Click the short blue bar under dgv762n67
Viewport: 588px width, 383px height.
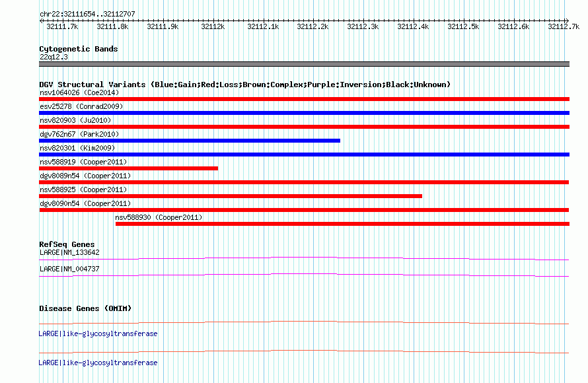[190, 141]
